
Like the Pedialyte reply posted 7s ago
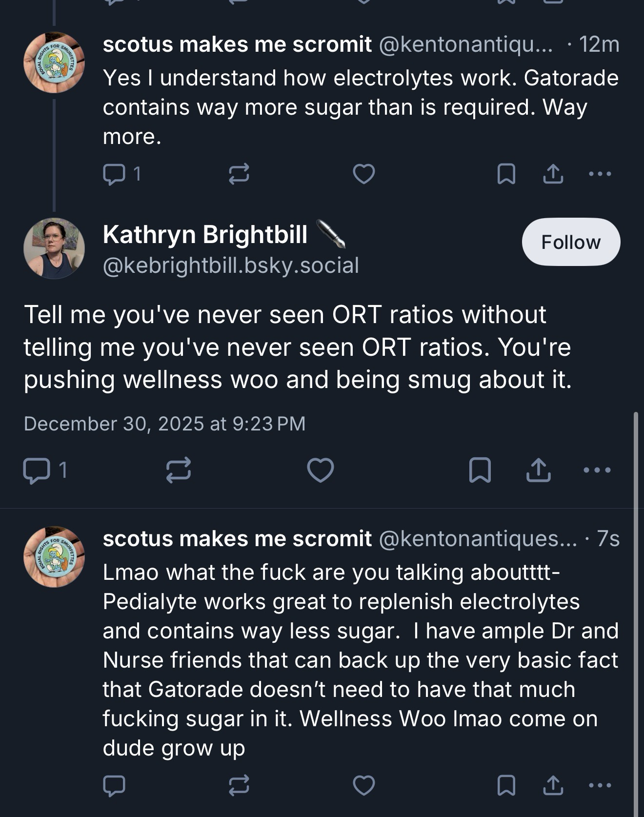point(363,785)
